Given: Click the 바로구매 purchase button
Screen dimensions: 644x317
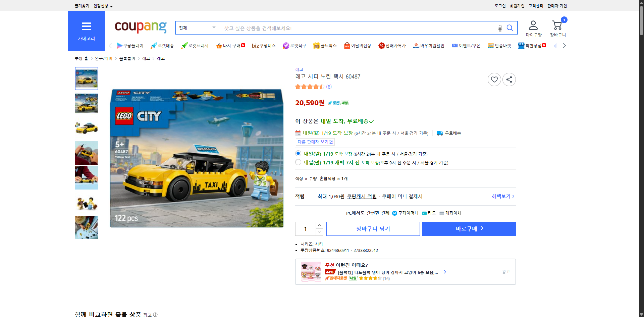Looking at the screenshot, I should tap(469, 228).
